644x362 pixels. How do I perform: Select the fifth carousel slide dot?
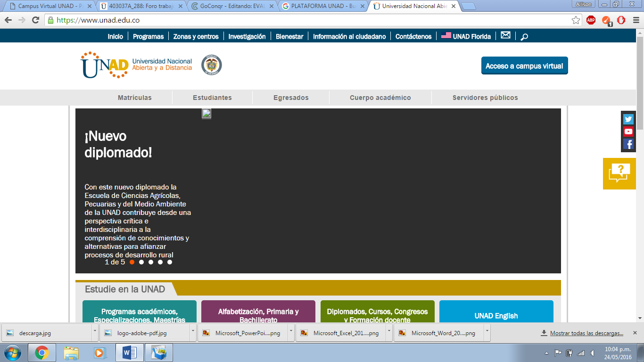coord(170,262)
